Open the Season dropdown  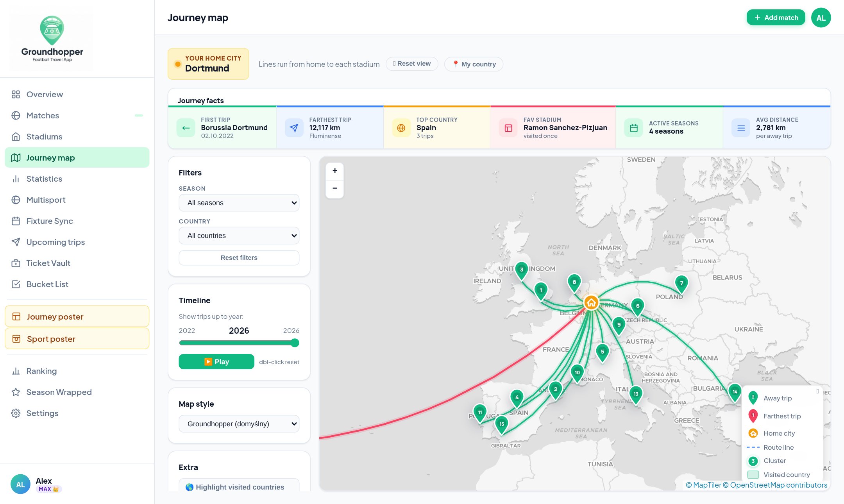coord(239,203)
